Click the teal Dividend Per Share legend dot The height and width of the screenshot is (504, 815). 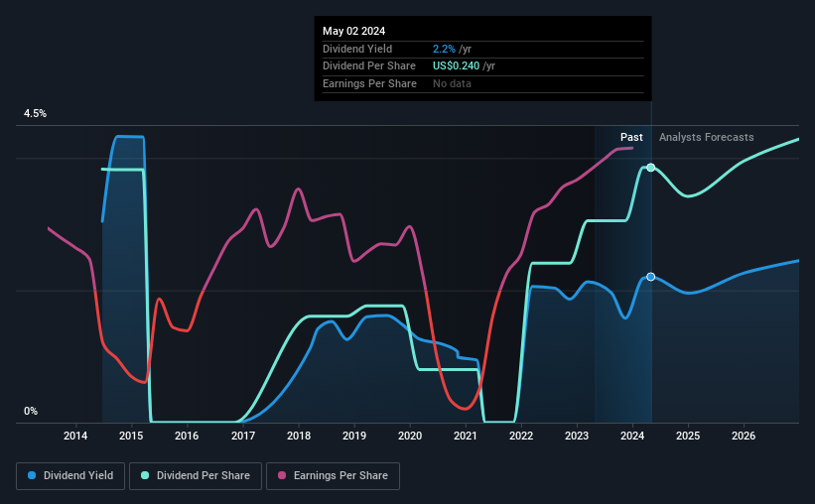(x=145, y=475)
